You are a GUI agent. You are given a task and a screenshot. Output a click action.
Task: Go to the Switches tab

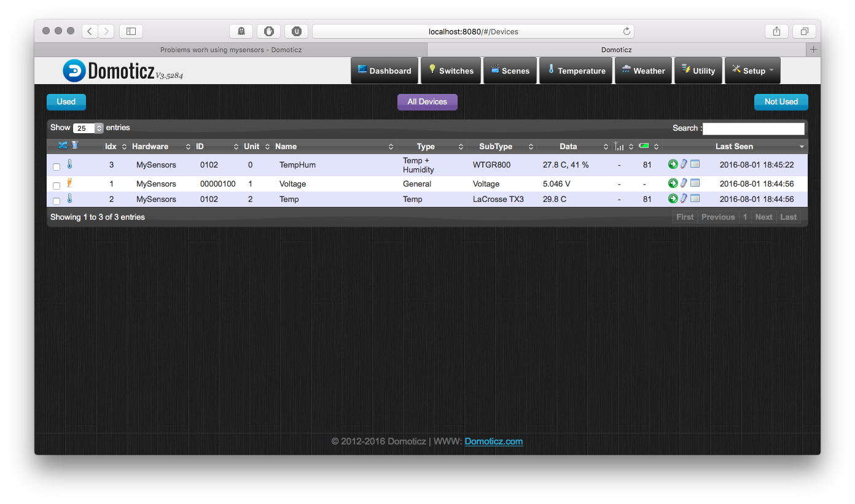coord(451,71)
